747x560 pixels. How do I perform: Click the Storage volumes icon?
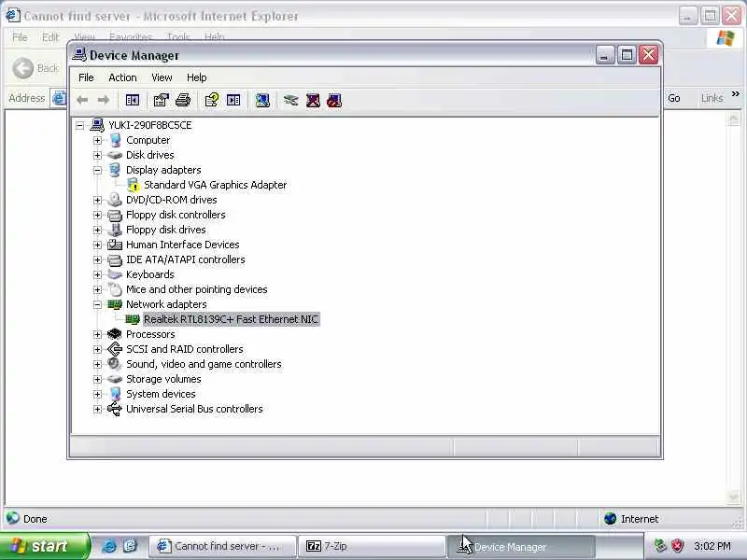coord(115,379)
